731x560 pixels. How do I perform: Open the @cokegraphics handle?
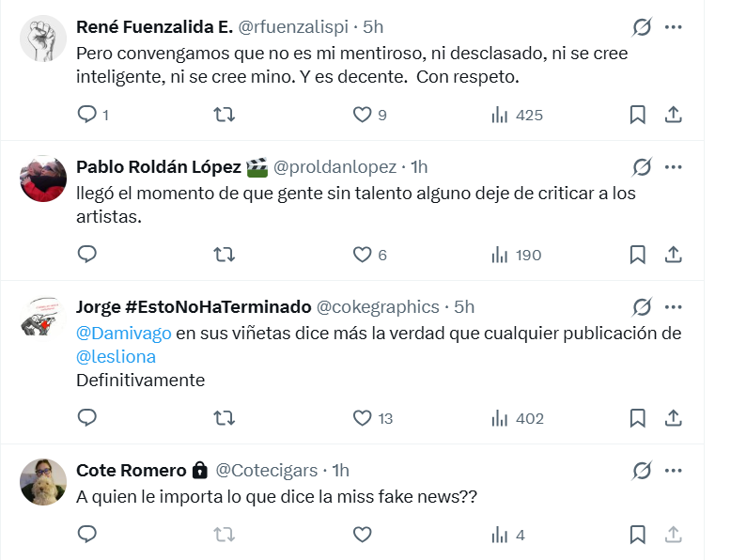click(x=378, y=306)
